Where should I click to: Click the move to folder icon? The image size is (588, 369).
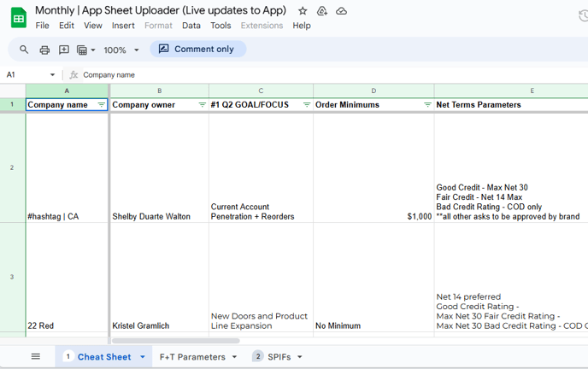click(322, 11)
